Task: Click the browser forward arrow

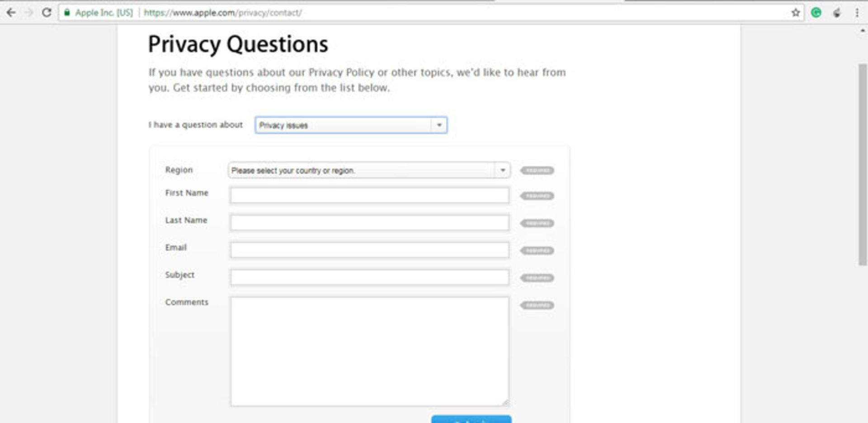Action: 29,13
